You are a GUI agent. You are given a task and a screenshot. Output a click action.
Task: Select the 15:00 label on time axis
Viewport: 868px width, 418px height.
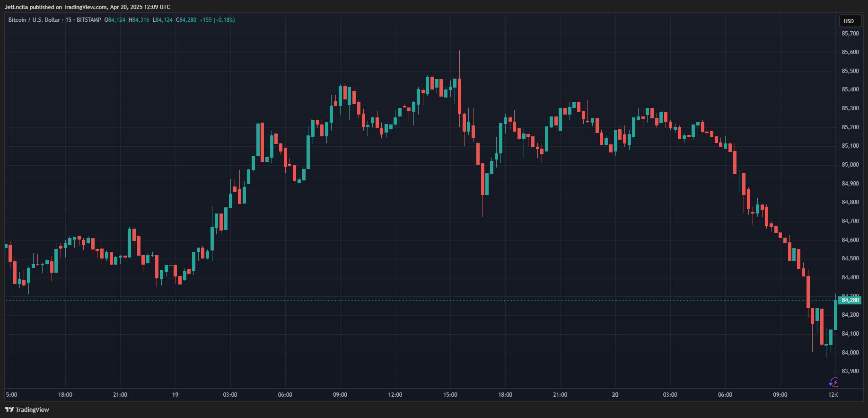click(x=450, y=395)
